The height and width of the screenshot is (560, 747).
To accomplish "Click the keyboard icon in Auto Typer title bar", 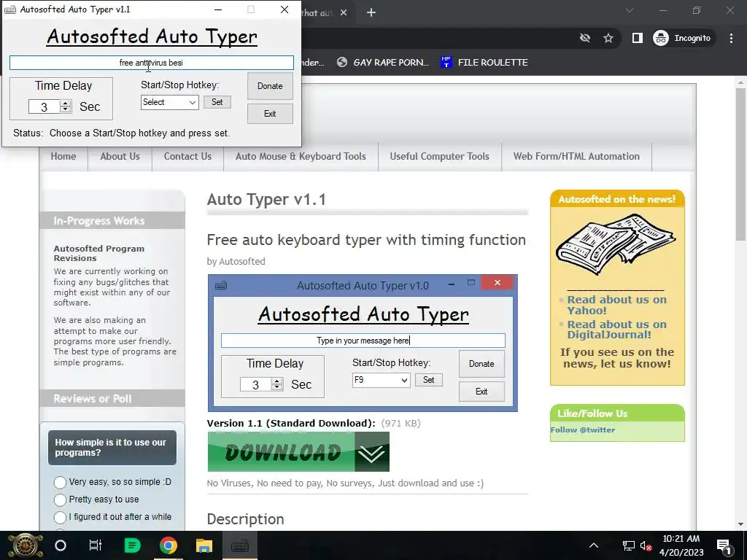I will click(x=10, y=9).
